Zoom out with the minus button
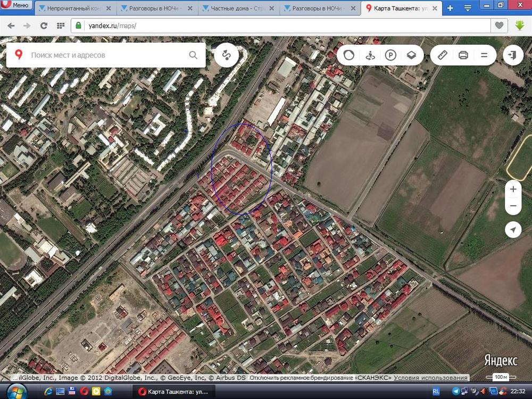Viewport: 532px width, 399px height. 513,206
